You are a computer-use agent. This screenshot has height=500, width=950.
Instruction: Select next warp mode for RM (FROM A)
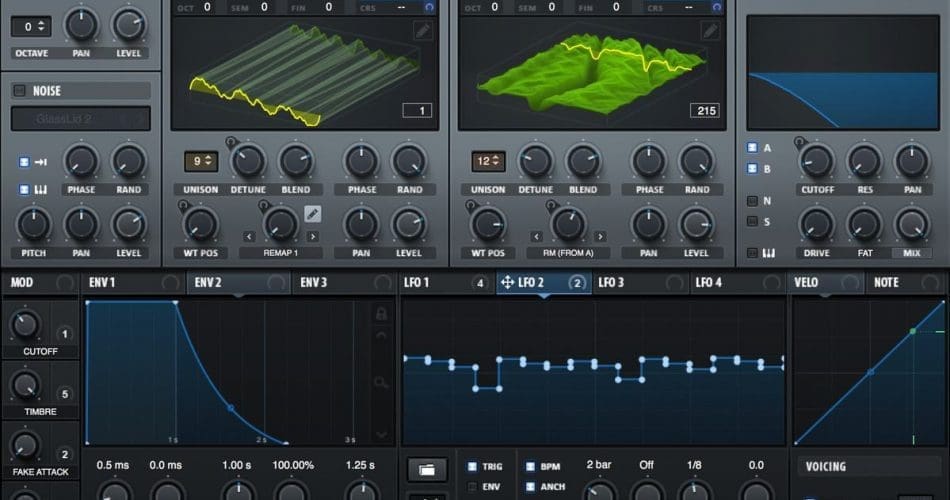[x=600, y=236]
